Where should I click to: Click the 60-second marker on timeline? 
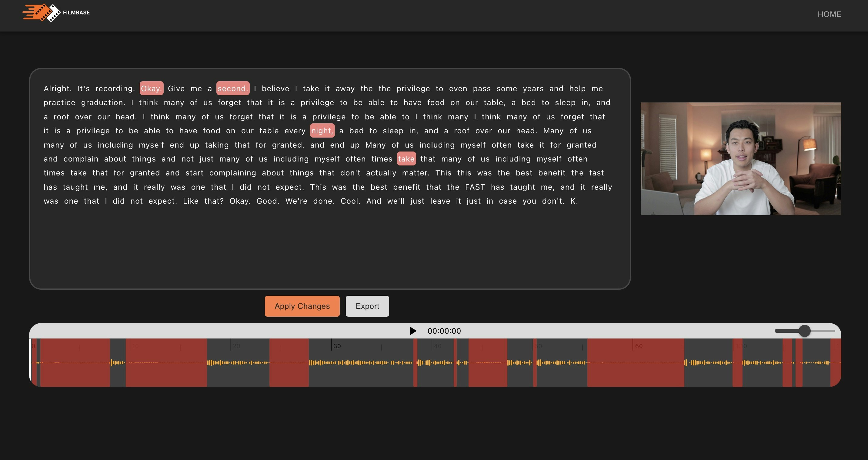click(x=638, y=346)
